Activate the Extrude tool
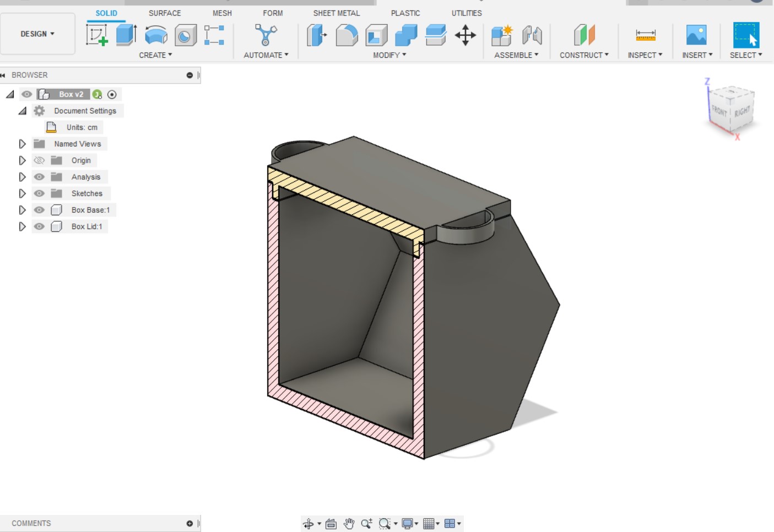774x532 pixels. click(126, 35)
